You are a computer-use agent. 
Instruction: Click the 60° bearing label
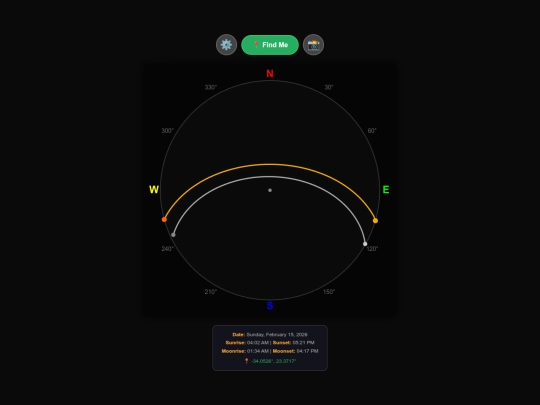pyautogui.click(x=372, y=131)
